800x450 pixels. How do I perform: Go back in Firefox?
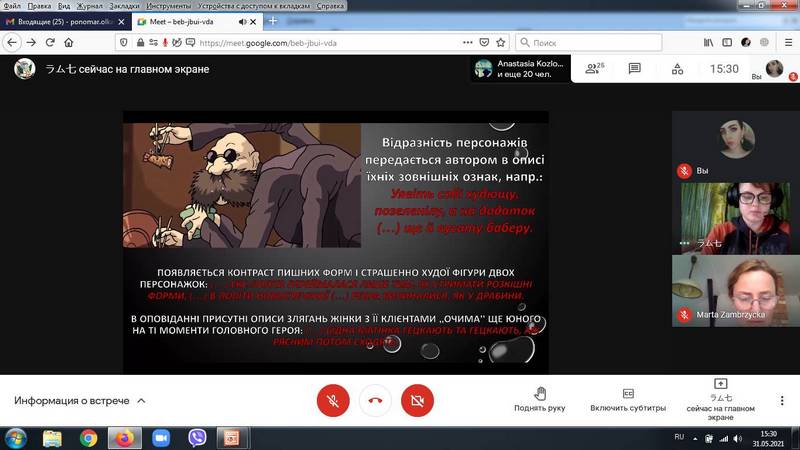pos(12,42)
